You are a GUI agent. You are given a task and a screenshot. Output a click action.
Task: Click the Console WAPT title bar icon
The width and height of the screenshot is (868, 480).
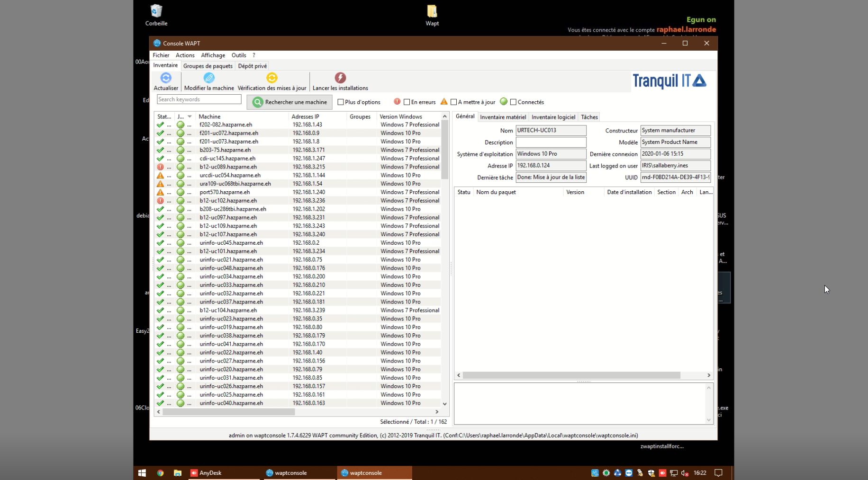point(157,43)
